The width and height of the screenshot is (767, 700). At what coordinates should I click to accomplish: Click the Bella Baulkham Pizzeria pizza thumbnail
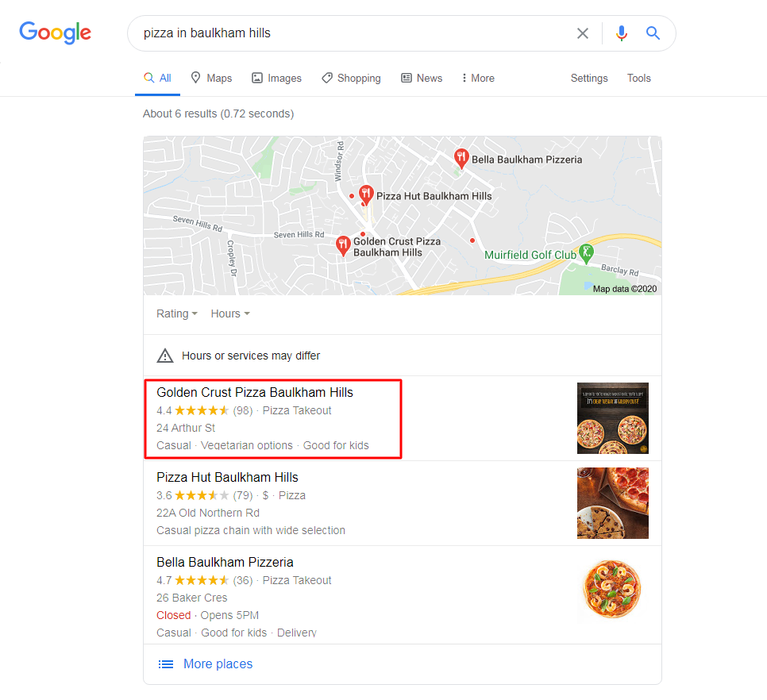(612, 589)
